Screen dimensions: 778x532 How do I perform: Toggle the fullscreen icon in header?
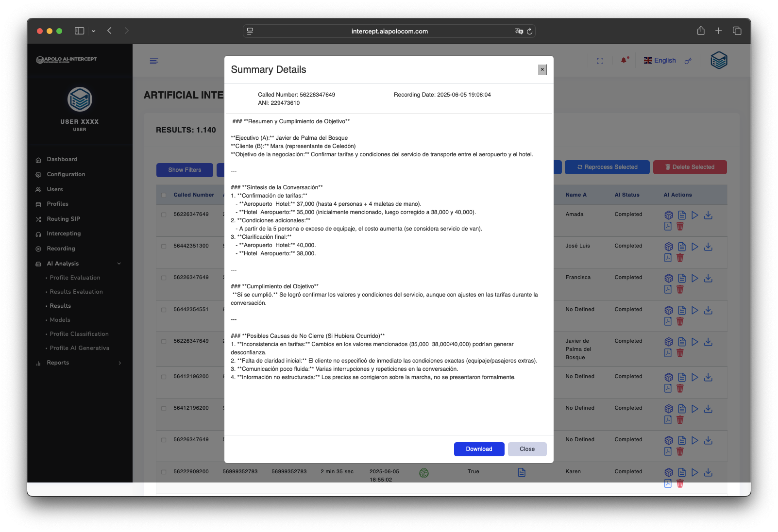coord(600,61)
